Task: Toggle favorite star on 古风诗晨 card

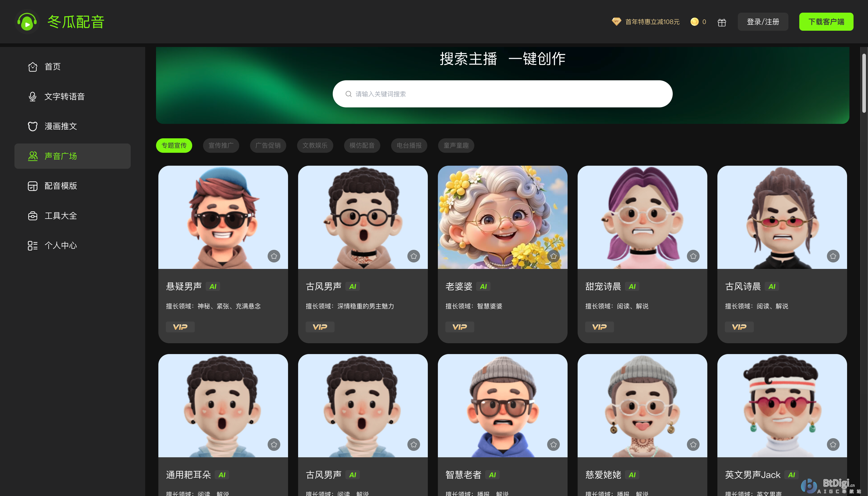Action: [833, 256]
